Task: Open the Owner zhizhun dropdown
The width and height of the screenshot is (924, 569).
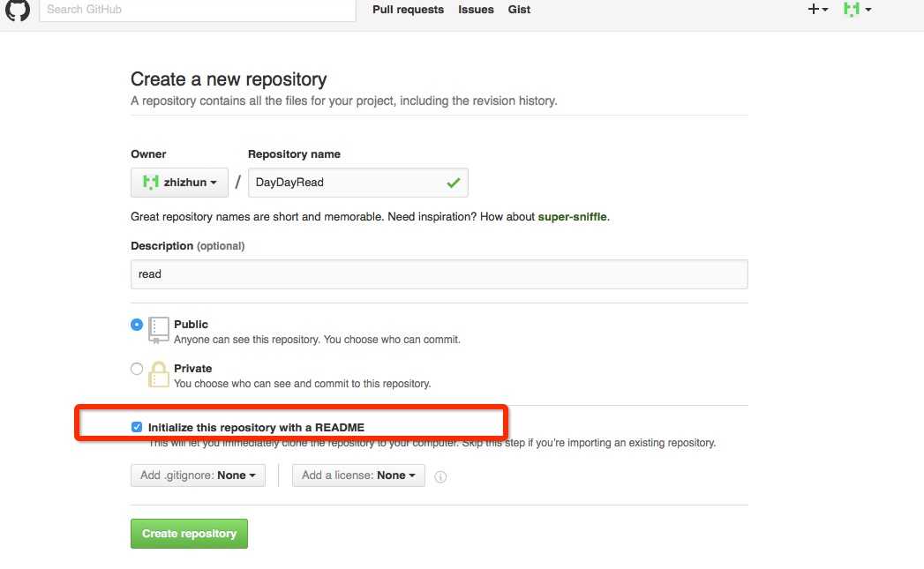Action: pos(179,183)
